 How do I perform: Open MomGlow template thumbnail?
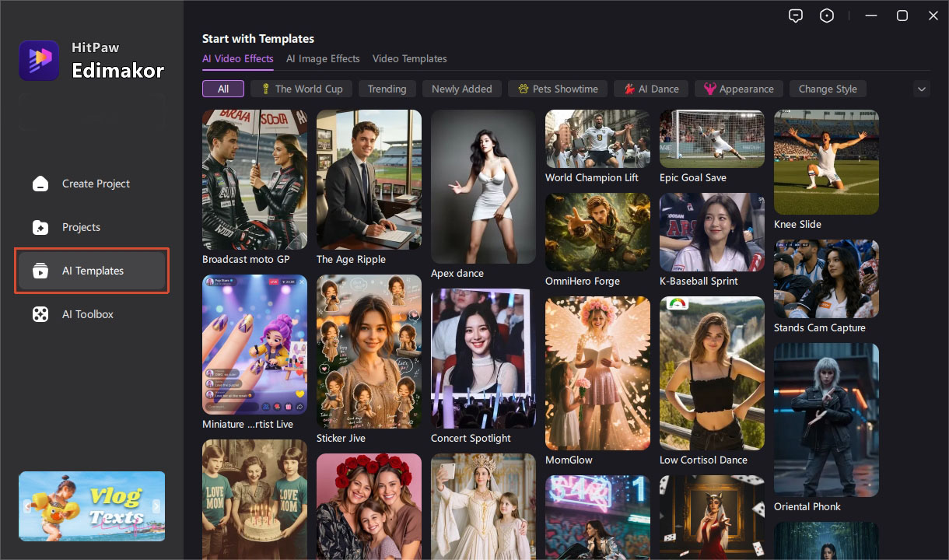(x=597, y=373)
